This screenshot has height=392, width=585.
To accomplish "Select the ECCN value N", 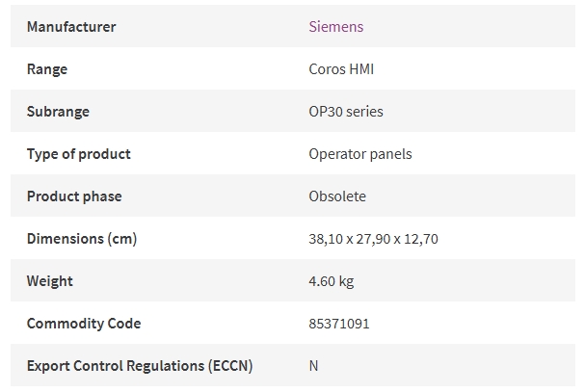I will (x=313, y=366).
